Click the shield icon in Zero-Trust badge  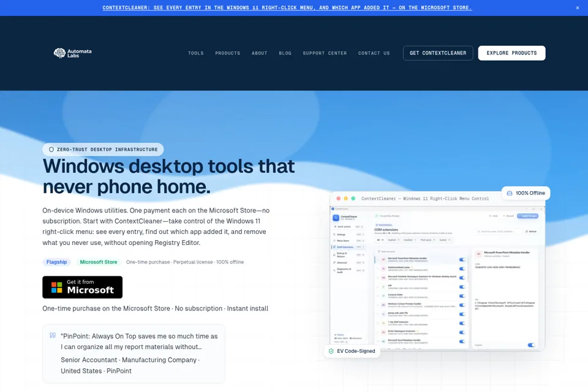click(x=51, y=149)
